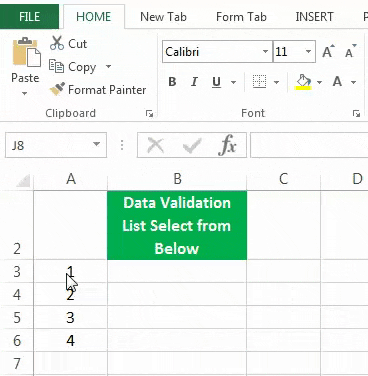Click the Enter checkmark formula bar icon
Viewport: 368px width, 376px height.
[x=192, y=145]
